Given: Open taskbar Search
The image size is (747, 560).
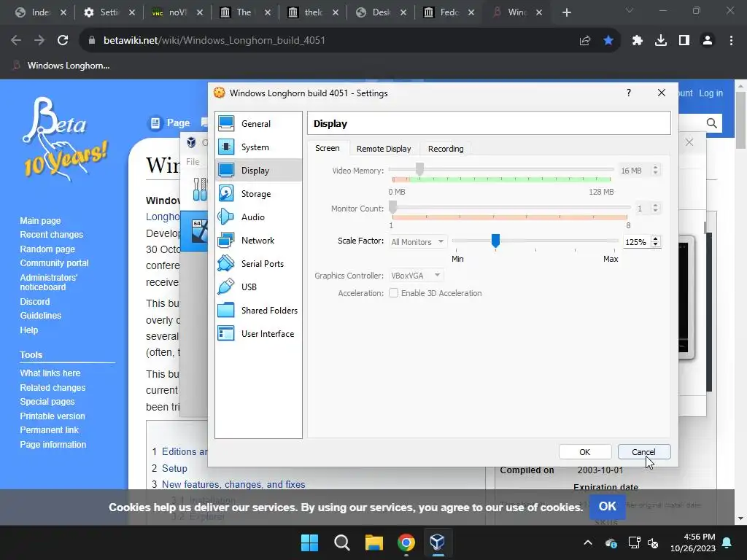Looking at the screenshot, I should click(x=341, y=542).
